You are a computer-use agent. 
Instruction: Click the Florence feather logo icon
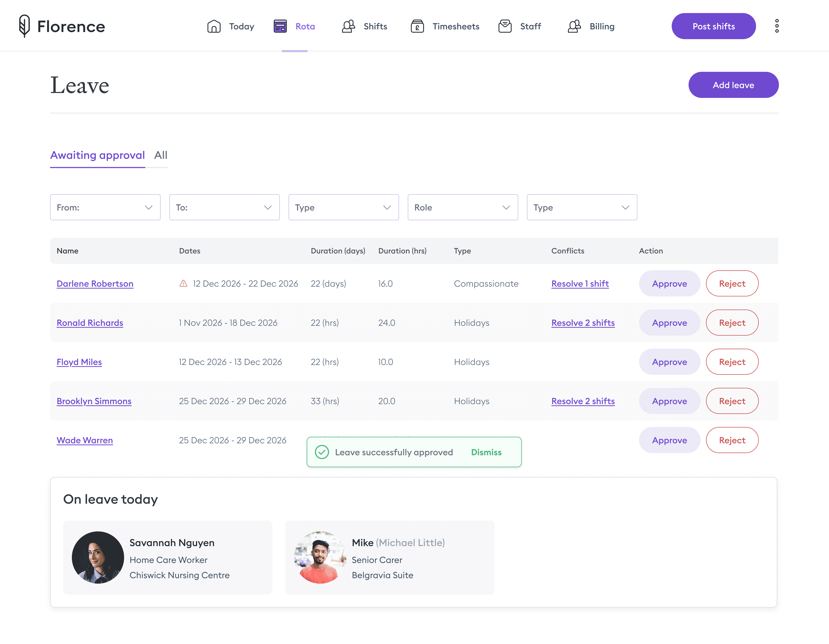(x=24, y=26)
